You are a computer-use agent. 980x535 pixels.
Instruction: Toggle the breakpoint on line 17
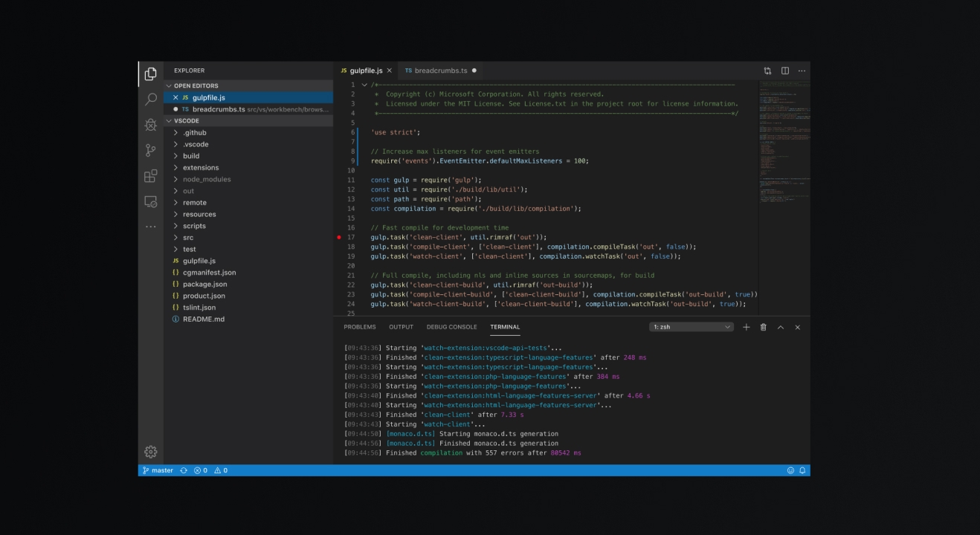coord(339,237)
